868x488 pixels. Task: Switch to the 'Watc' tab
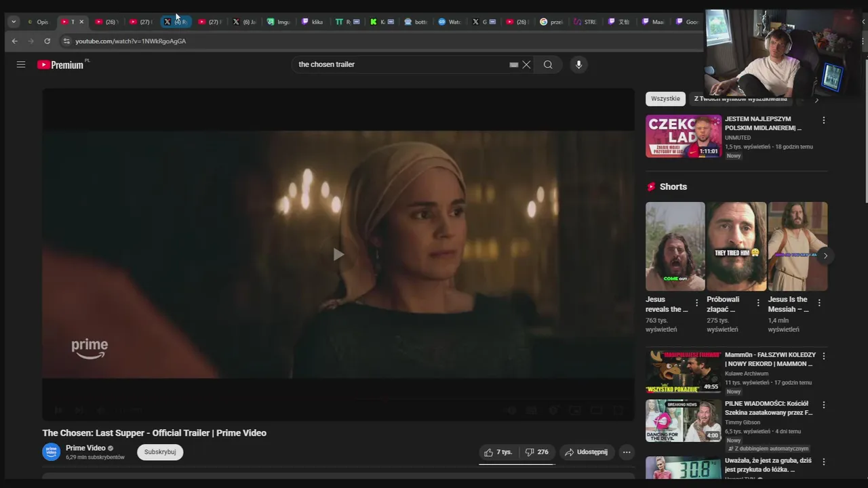pyautogui.click(x=450, y=22)
